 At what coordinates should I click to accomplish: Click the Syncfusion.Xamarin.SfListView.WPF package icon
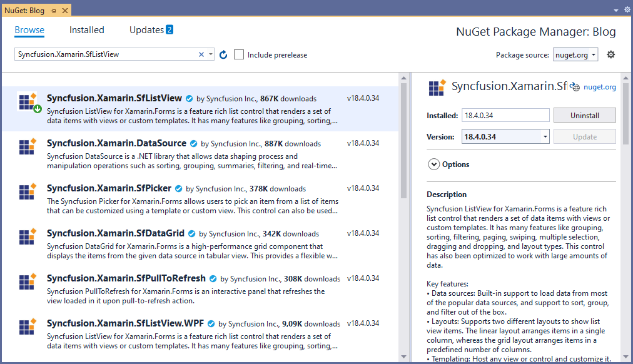pos(28,327)
